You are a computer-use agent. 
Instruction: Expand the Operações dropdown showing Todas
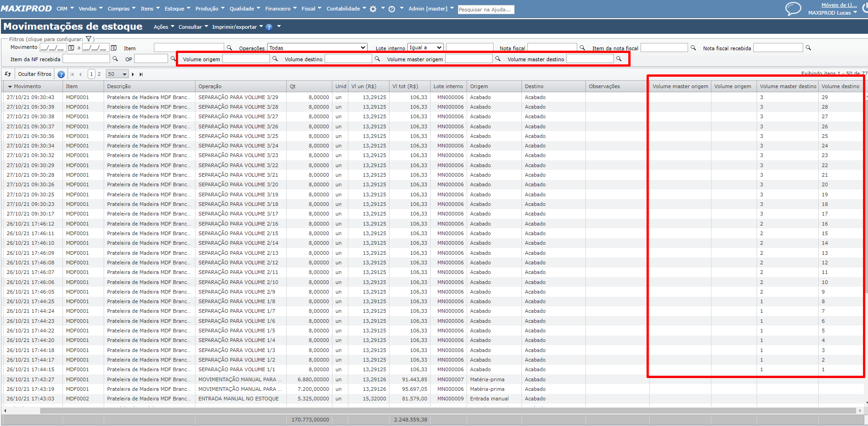[x=317, y=48]
